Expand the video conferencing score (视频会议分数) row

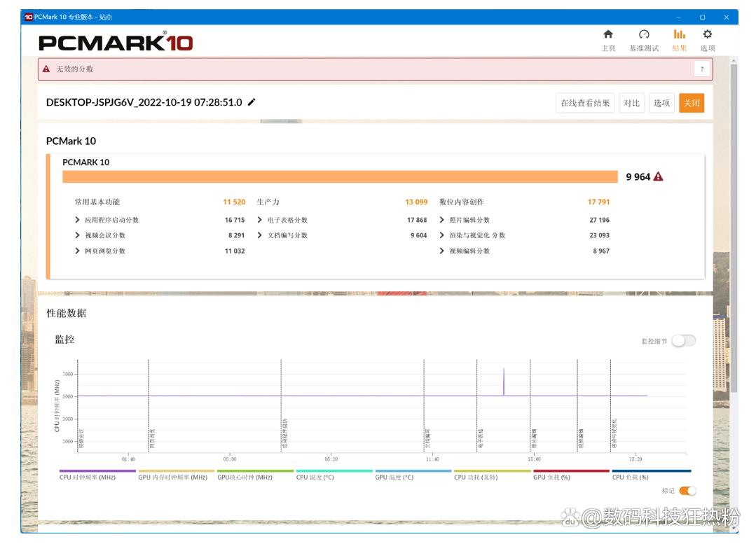[78, 235]
